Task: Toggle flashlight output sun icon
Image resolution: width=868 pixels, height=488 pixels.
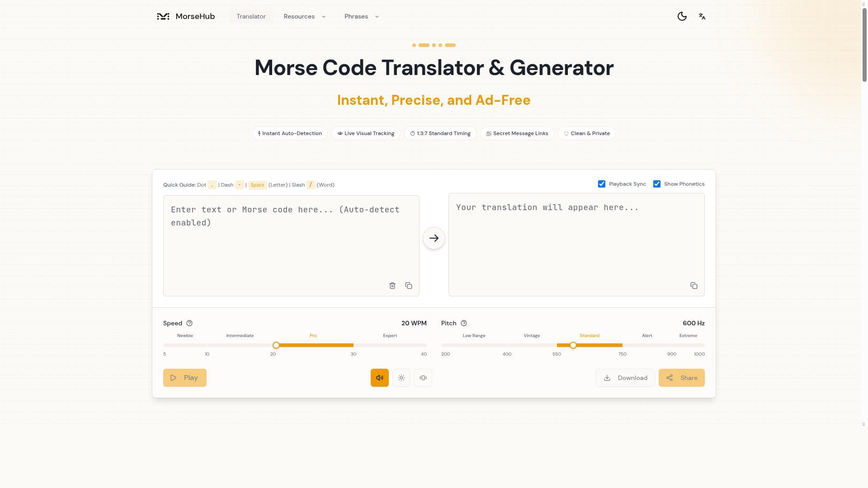Action: click(x=401, y=378)
